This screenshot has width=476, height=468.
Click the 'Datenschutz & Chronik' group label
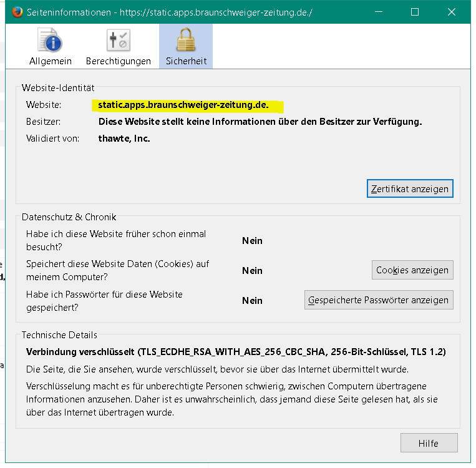(69, 217)
